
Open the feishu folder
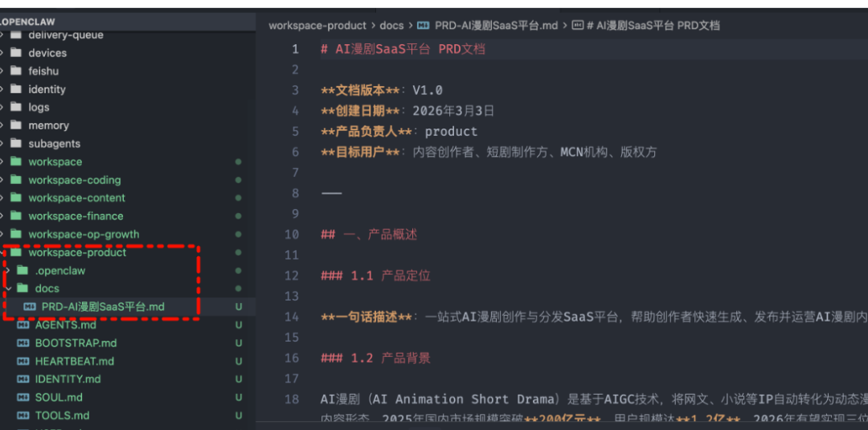pyautogui.click(x=43, y=72)
